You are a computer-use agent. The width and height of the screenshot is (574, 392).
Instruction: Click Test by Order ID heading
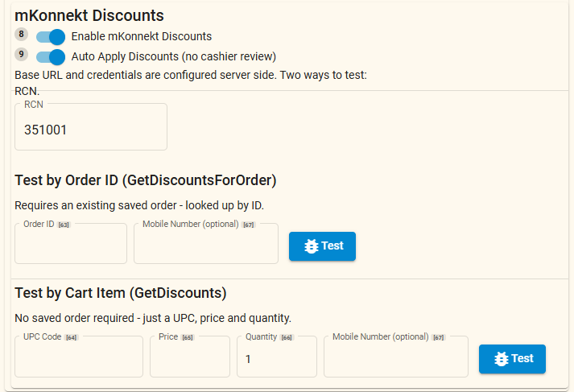coord(146,180)
